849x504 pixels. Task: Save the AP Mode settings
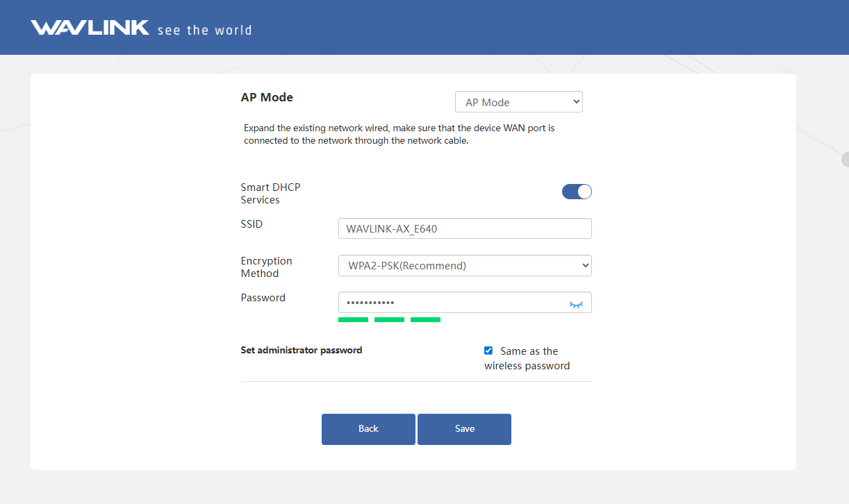pos(464,429)
